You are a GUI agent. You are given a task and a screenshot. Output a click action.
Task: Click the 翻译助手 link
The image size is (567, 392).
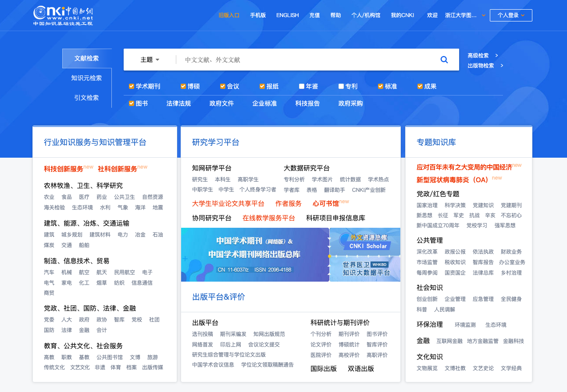[335, 190]
